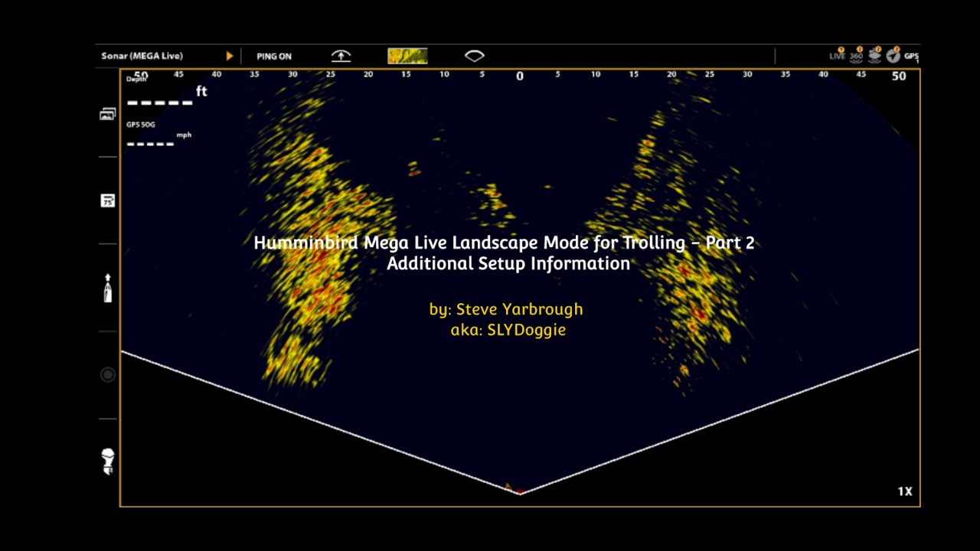The height and width of the screenshot is (551, 980).
Task: Open the Sonar (MEGA Live) view menu
Action: pos(142,56)
